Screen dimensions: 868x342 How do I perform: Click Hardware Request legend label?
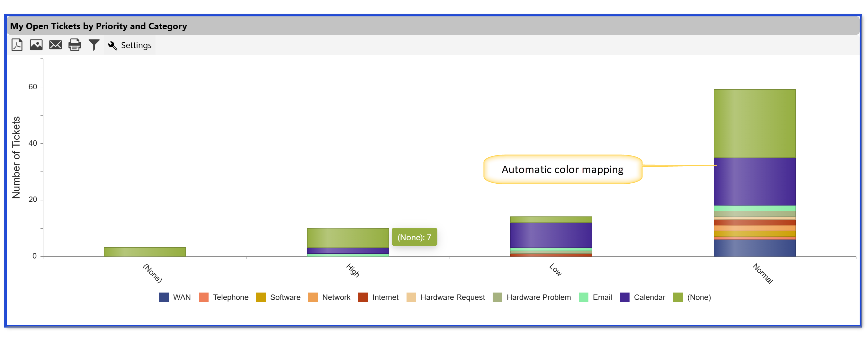click(x=452, y=297)
